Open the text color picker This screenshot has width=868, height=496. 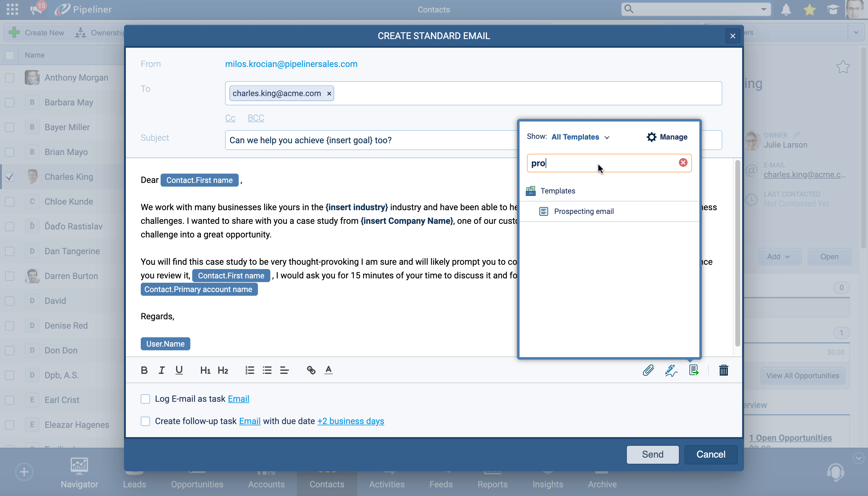pyautogui.click(x=328, y=370)
